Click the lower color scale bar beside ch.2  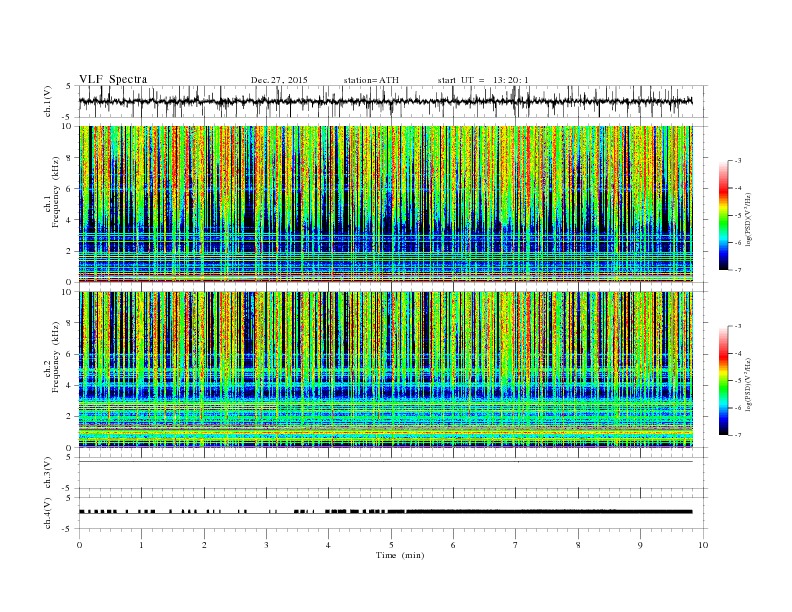point(723,380)
